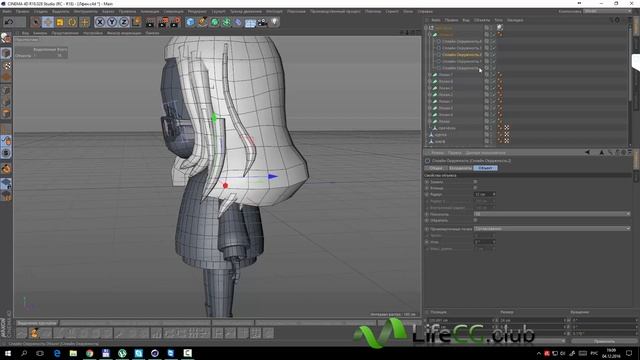Open the deformer objects icon

238,22
